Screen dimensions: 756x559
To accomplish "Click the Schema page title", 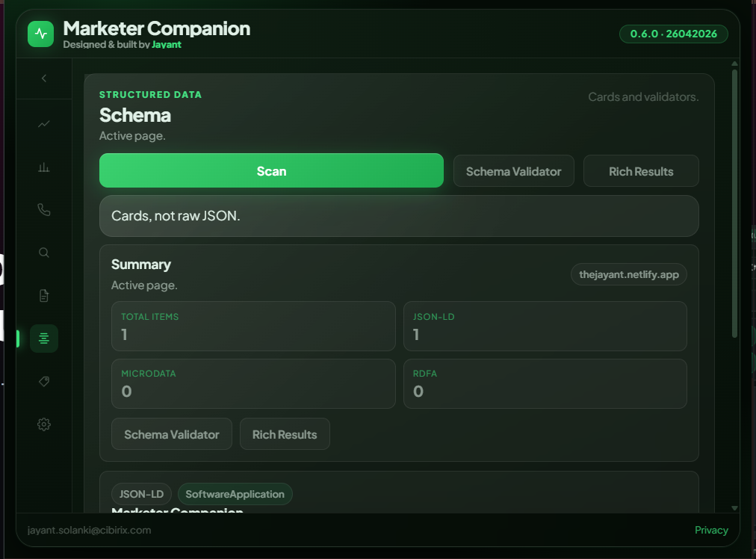I will coord(135,115).
